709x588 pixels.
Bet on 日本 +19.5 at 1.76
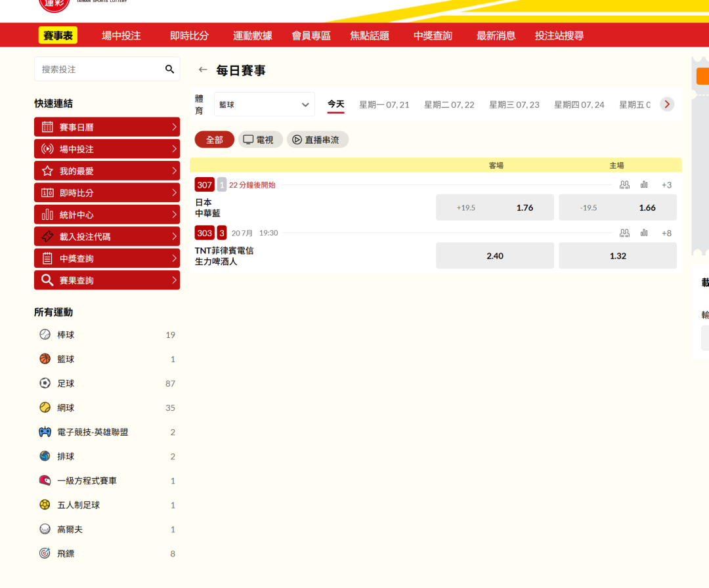pos(495,207)
